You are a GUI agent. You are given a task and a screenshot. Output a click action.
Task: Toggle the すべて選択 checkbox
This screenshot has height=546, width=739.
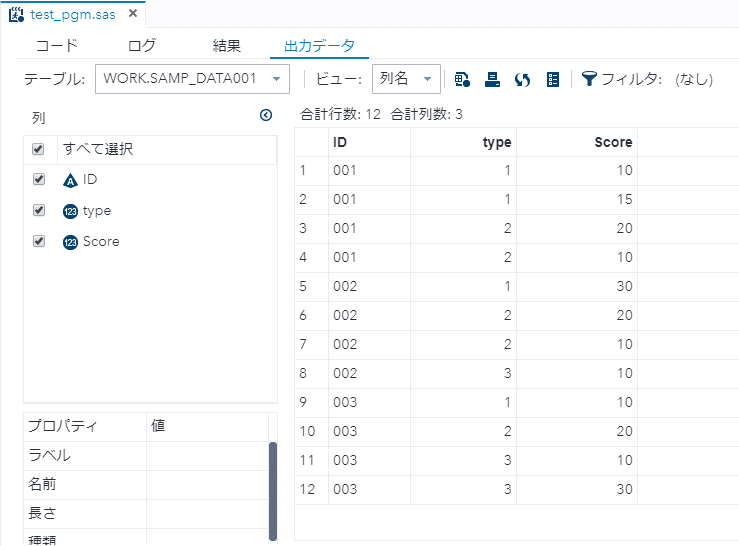(38, 149)
